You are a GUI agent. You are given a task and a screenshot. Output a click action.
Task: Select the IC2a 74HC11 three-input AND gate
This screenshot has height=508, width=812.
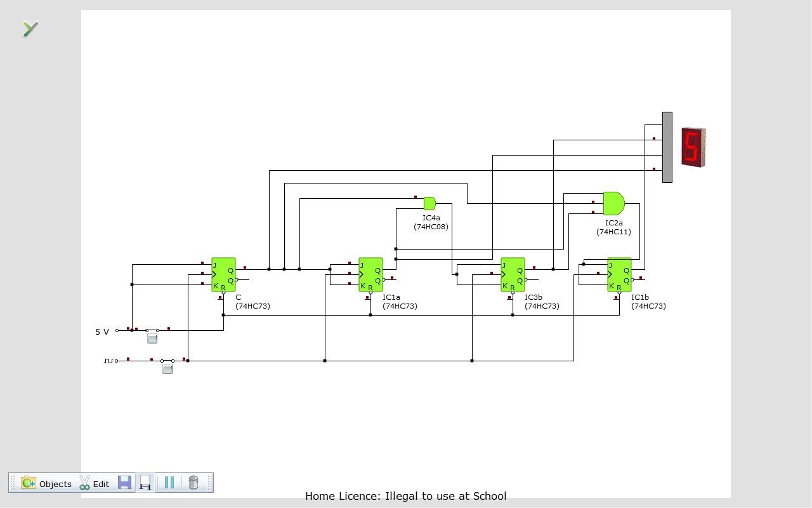pos(613,204)
